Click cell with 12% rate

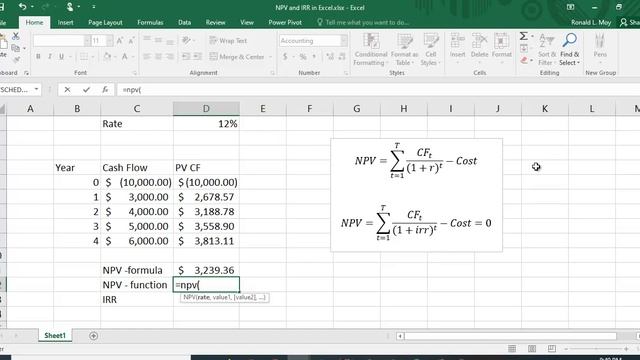pyautogui.click(x=206, y=124)
